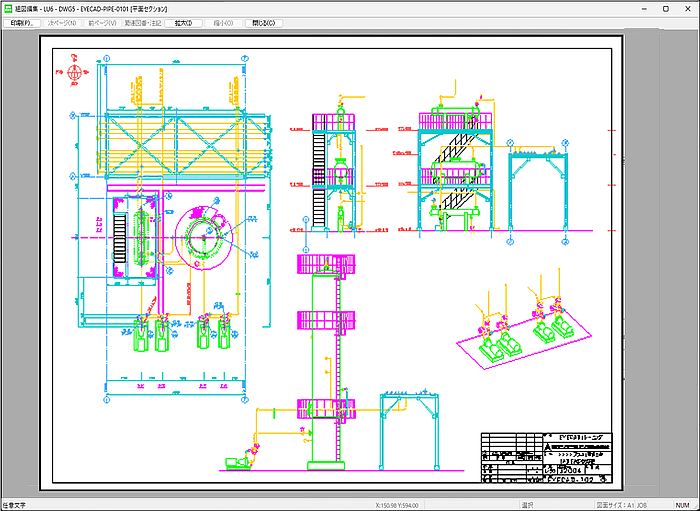Viewport: 700px width, 511px height.
Task: Close the preview with 閉じる(C)
Action: tap(261, 22)
